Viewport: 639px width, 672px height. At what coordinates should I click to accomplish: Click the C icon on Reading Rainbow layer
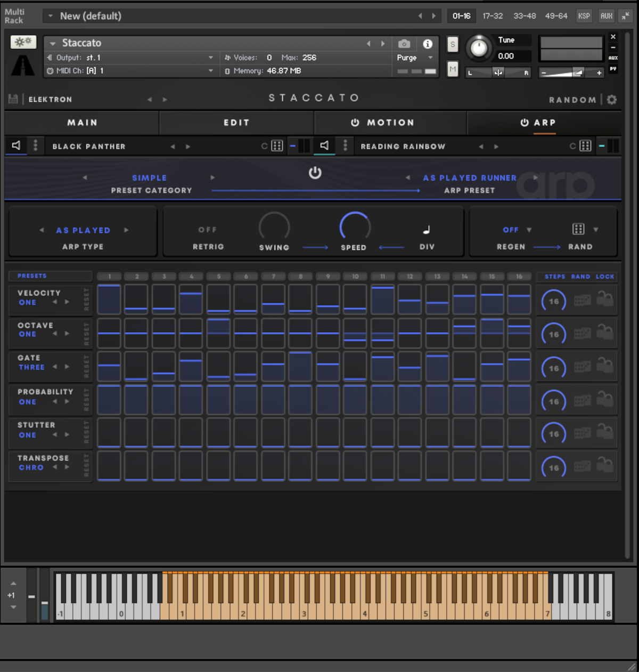[572, 146]
